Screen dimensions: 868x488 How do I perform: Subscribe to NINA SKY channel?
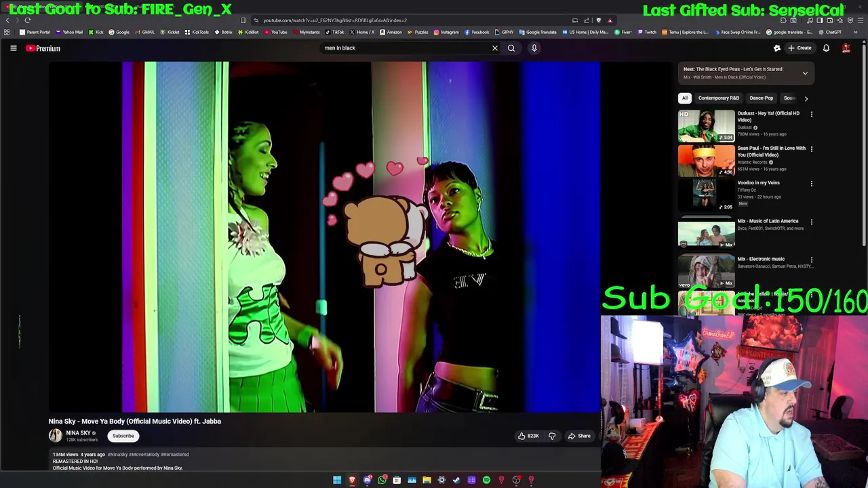click(x=123, y=436)
